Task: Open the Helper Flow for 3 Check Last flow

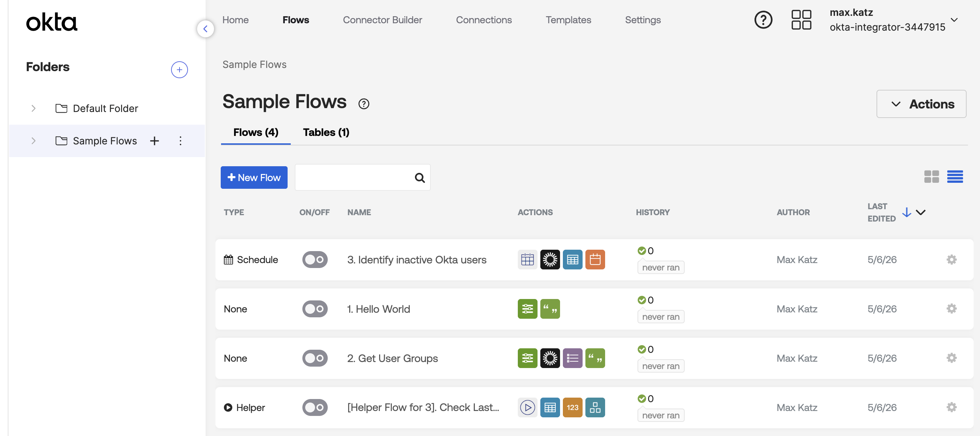Action: pos(423,408)
